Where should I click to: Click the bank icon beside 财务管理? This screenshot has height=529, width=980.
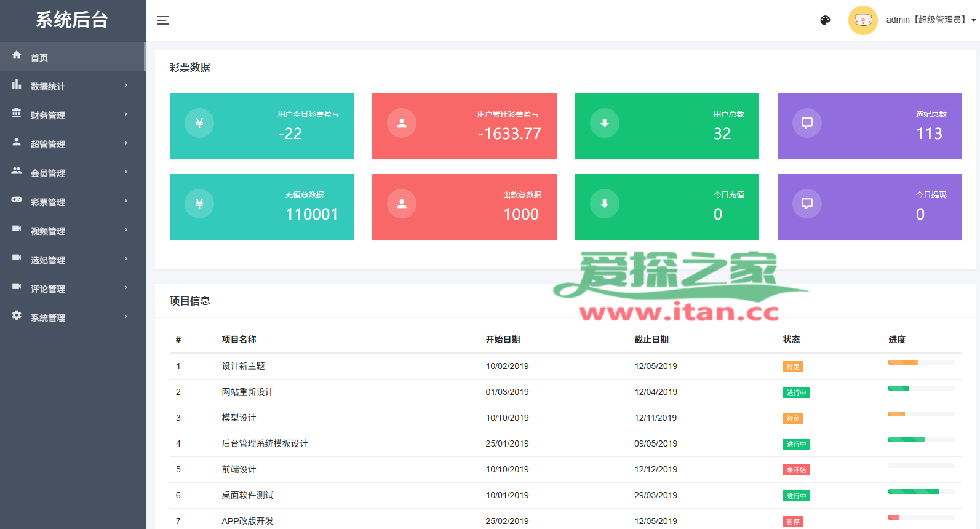(17, 114)
